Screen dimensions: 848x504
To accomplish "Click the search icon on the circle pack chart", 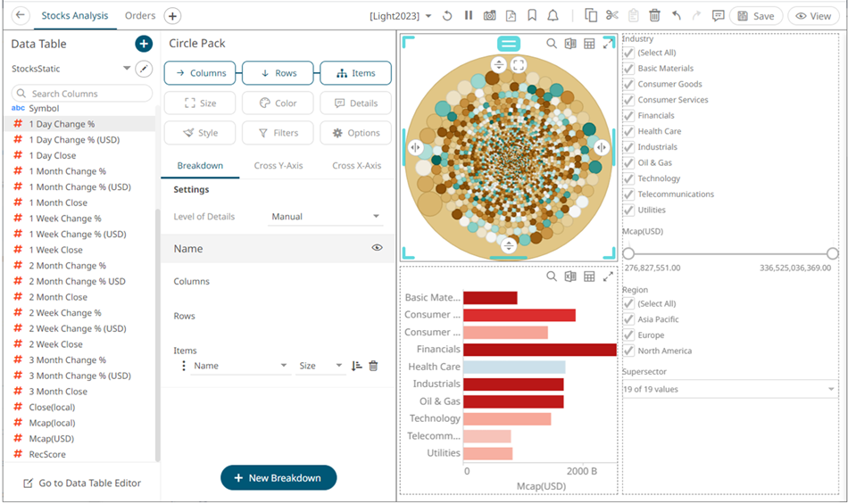I will pos(552,44).
